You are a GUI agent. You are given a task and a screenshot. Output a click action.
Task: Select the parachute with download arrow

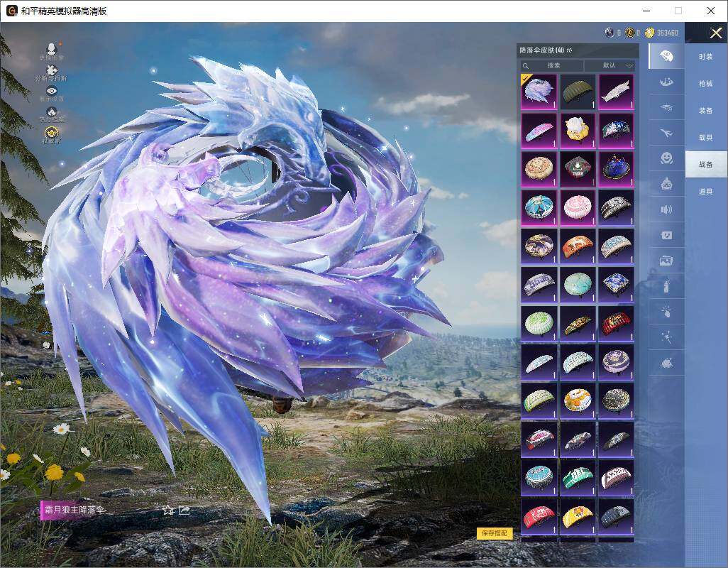pos(578,168)
